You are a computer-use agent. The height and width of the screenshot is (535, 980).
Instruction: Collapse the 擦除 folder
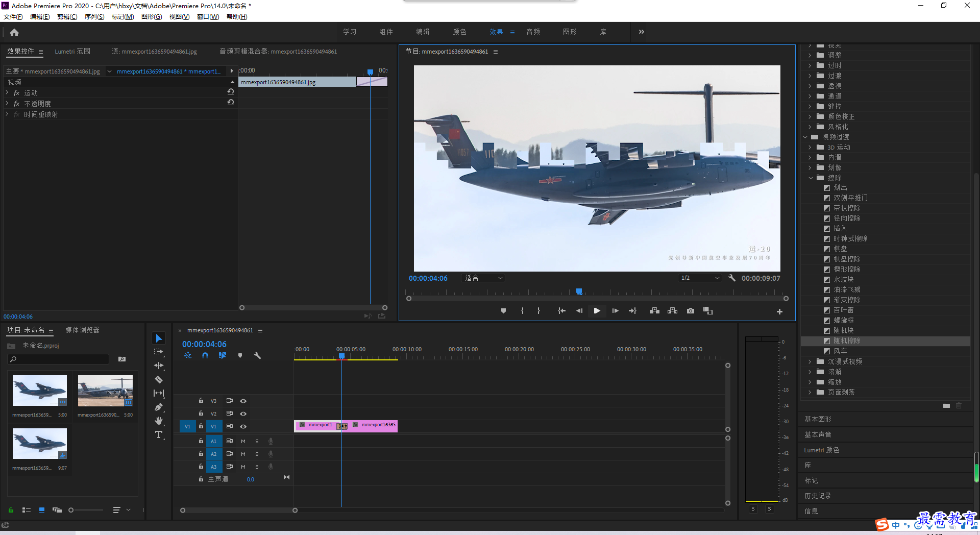tap(811, 178)
